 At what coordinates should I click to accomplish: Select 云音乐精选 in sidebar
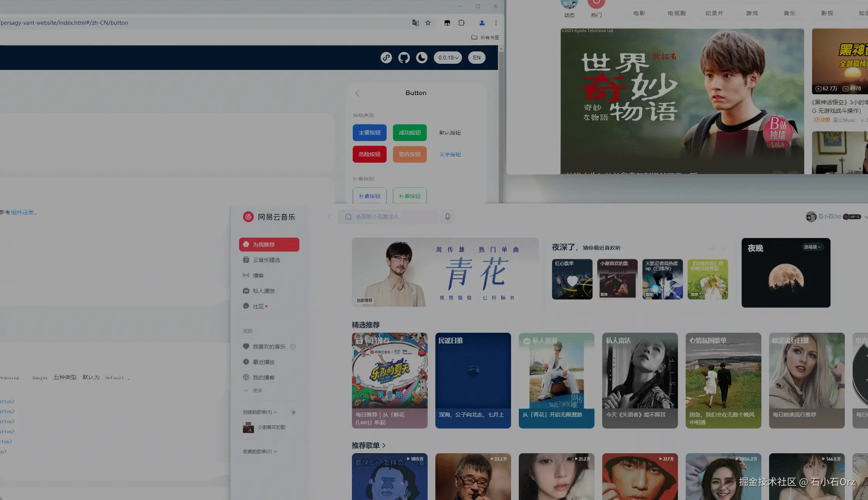point(266,260)
